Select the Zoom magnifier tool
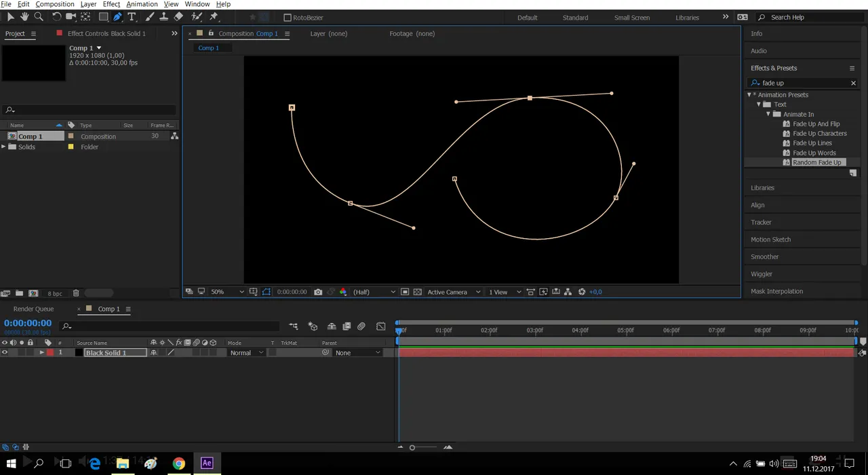This screenshot has width=868, height=475. click(39, 17)
